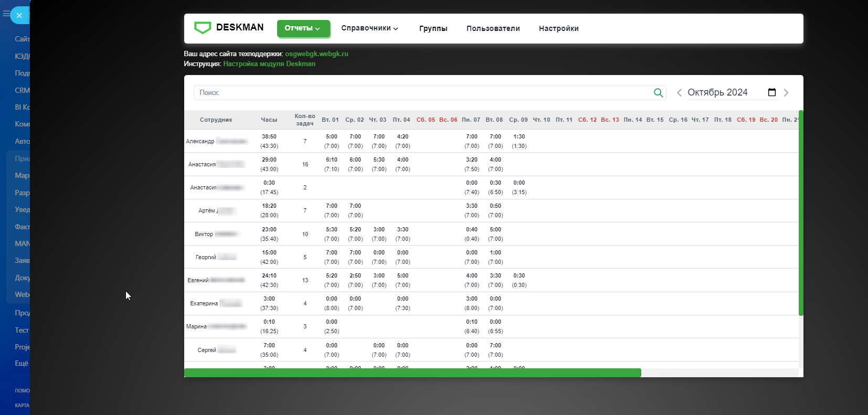Click the Пн. 14 column header

point(633,120)
